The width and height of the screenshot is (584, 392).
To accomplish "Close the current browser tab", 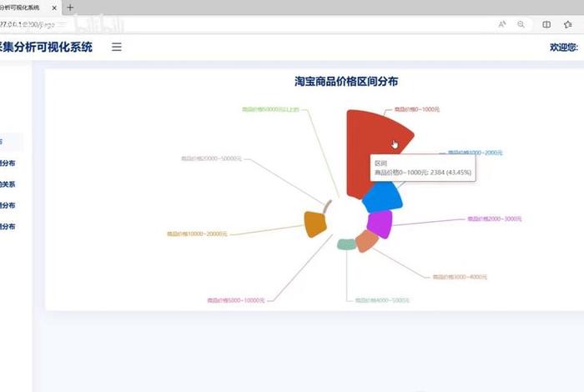I will [x=54, y=8].
